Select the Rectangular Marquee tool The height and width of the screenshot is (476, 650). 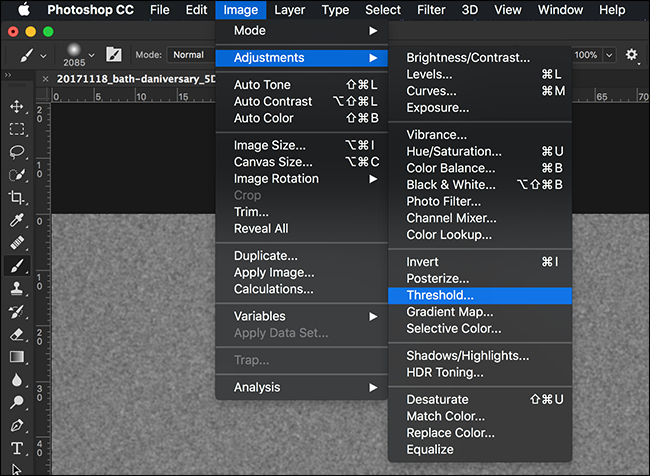pyautogui.click(x=17, y=129)
